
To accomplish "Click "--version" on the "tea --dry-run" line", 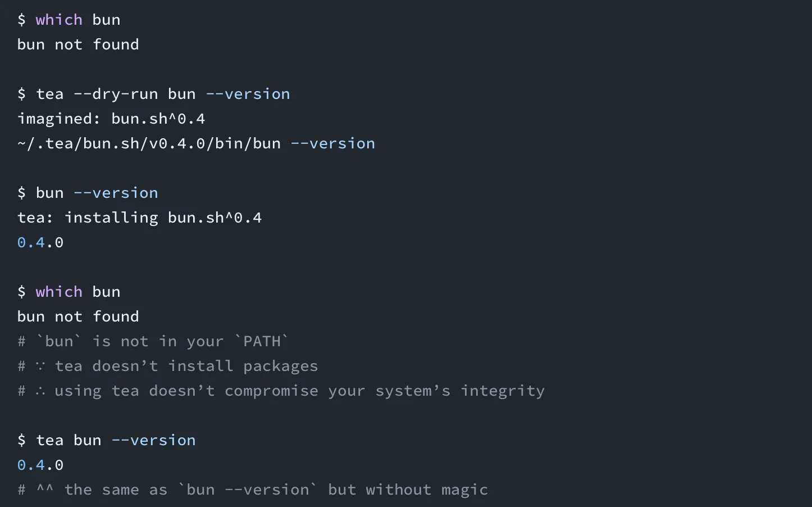I will pyautogui.click(x=248, y=94).
